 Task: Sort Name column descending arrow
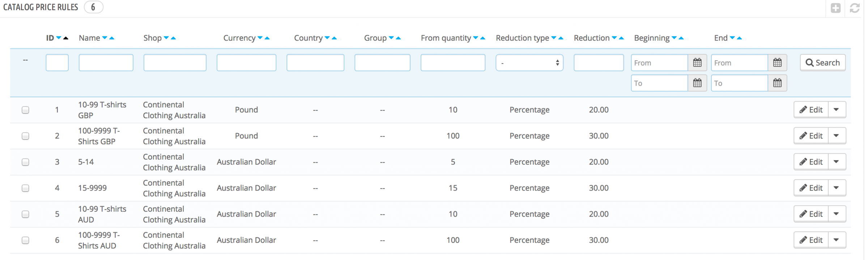[105, 38]
